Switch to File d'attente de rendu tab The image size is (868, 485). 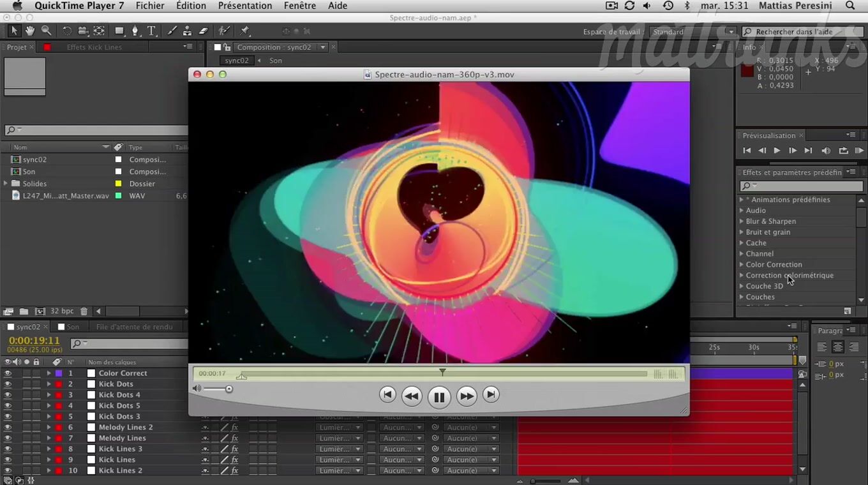click(134, 327)
